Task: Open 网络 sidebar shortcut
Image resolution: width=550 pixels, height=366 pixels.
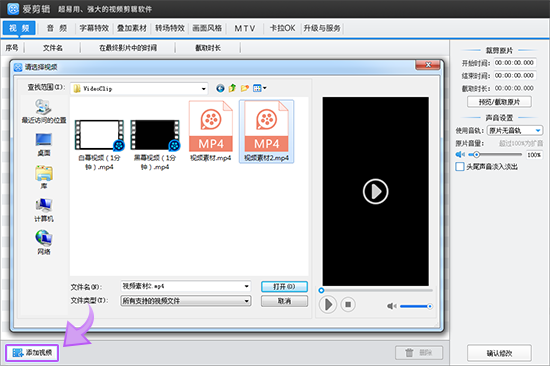Action: coord(44,242)
